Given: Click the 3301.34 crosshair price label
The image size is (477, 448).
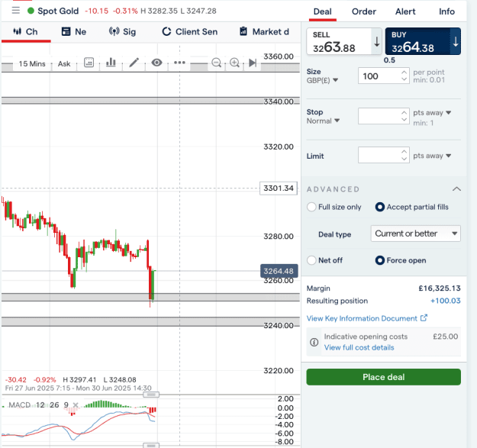Looking at the screenshot, I should click(279, 189).
